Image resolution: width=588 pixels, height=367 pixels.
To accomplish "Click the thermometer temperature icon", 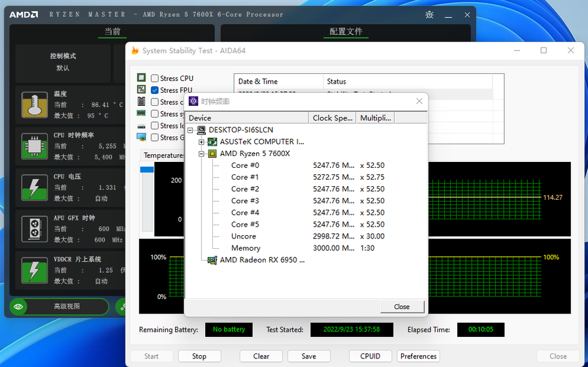I will (34, 104).
